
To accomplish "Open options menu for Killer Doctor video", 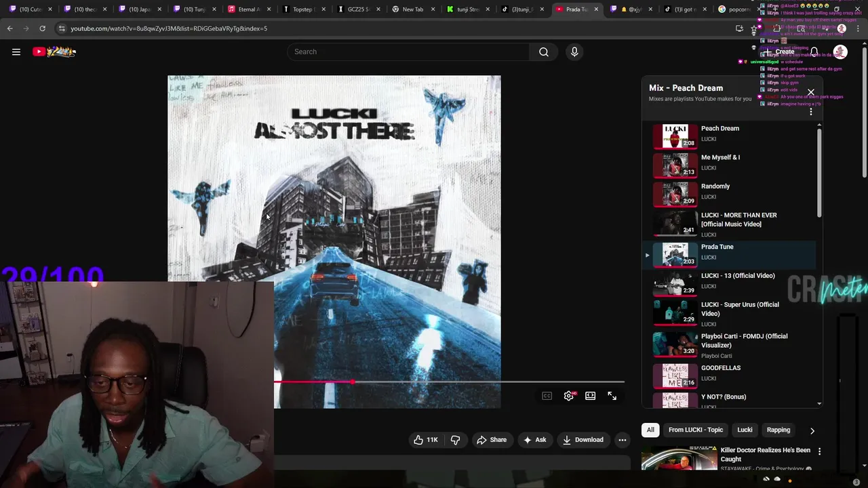I will point(819,451).
